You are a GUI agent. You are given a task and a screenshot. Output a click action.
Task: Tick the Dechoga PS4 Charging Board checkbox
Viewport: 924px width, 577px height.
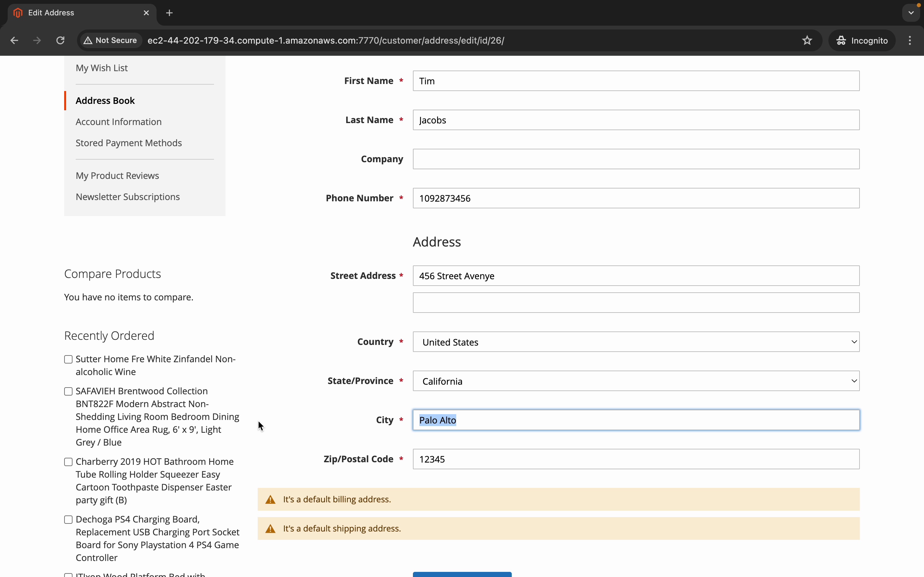click(68, 520)
